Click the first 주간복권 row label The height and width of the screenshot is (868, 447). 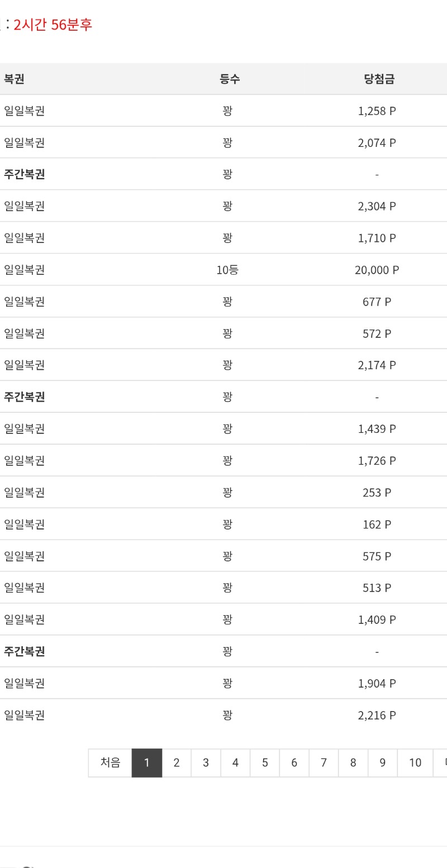25,174
